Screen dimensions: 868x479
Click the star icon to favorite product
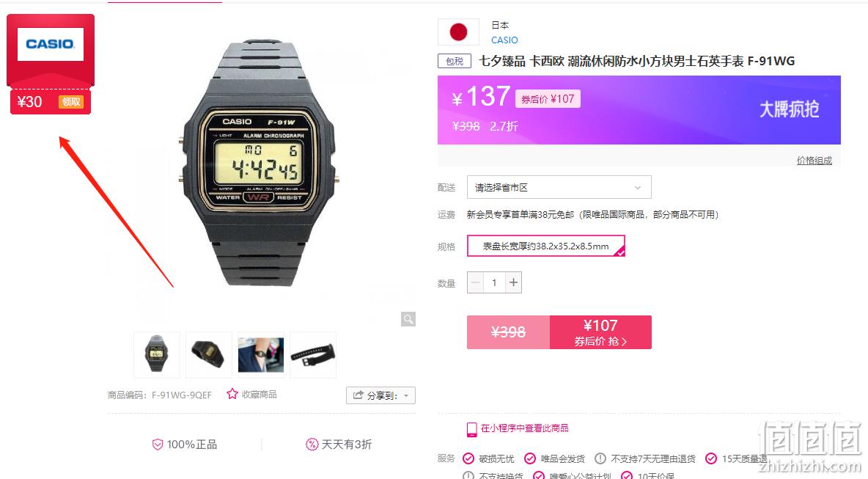(232, 394)
